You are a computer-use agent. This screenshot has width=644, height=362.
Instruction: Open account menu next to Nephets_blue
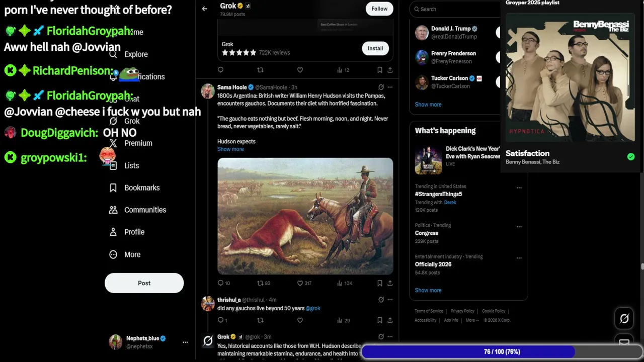tap(185, 342)
